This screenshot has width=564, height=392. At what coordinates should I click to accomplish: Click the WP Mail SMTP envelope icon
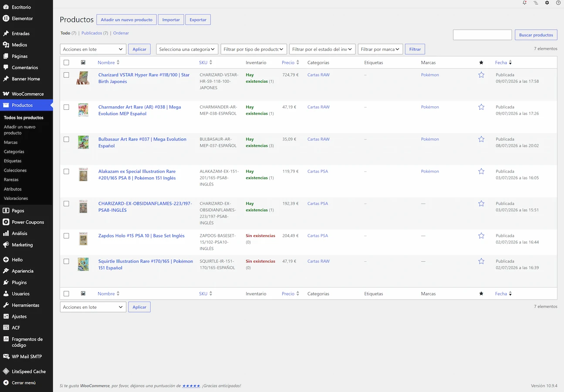6,356
